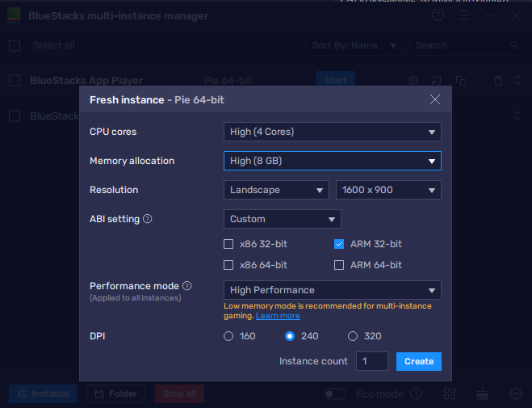Check the BlueStacks App Player row checkbox
532x408 pixels.
click(15, 81)
